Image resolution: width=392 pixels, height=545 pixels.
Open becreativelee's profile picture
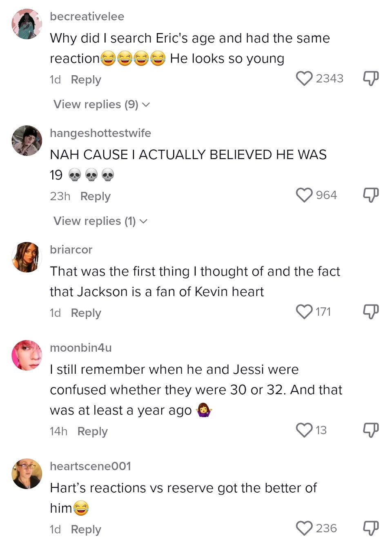point(27,24)
